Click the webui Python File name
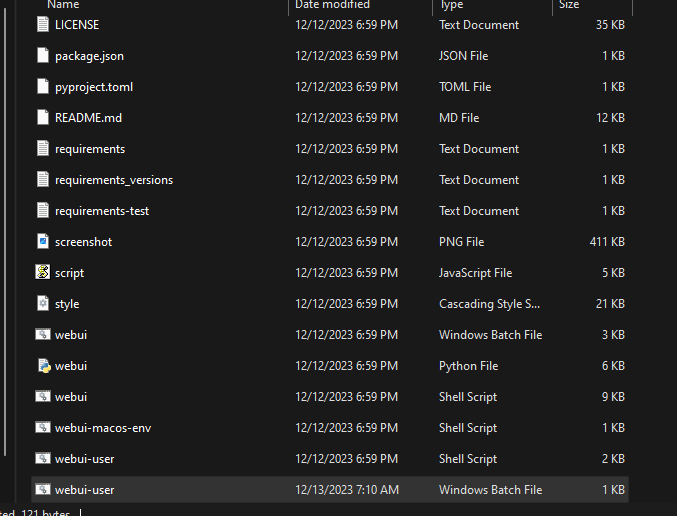Viewport: 677px width, 516px height. [71, 366]
